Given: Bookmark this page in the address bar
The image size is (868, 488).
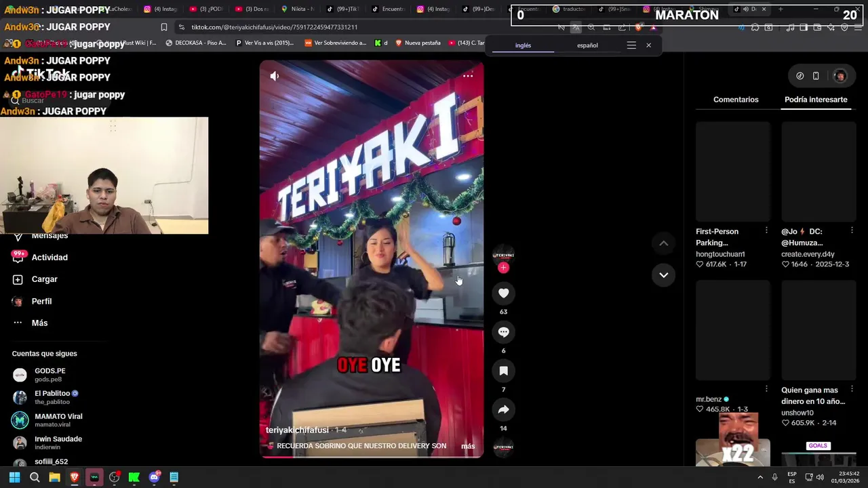Looking at the screenshot, I should (x=163, y=27).
